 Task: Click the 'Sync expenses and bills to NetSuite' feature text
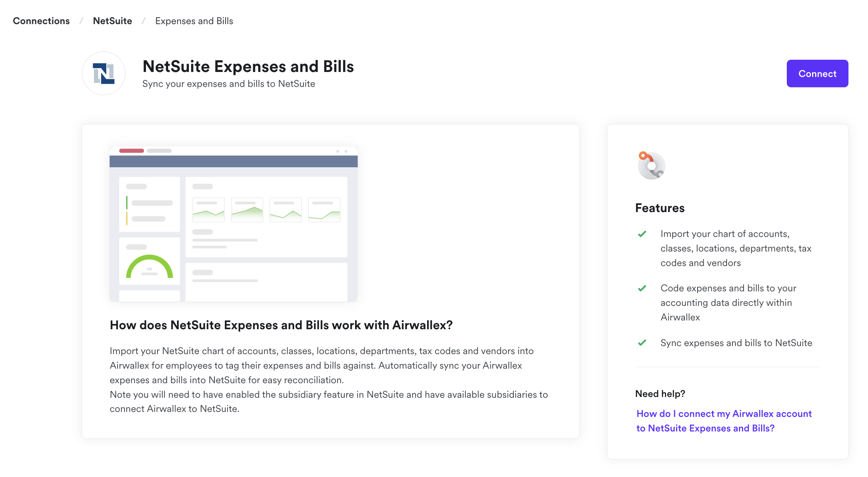pyautogui.click(x=736, y=343)
